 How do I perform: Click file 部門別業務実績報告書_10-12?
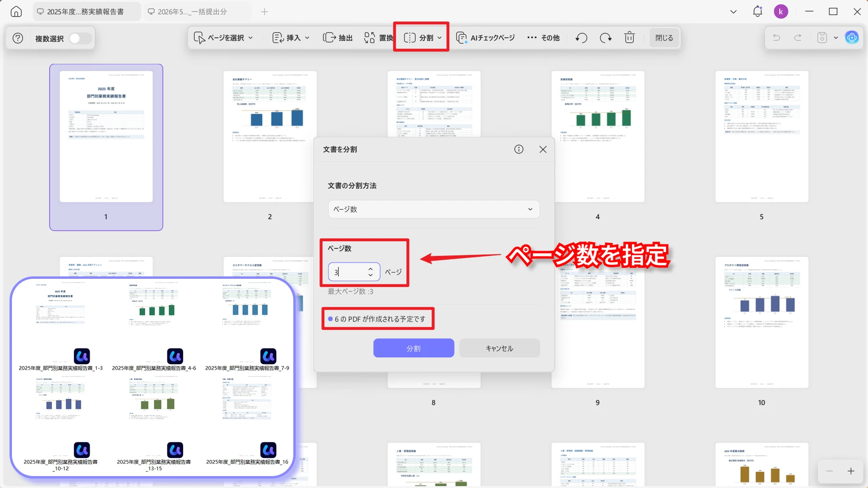(61, 425)
